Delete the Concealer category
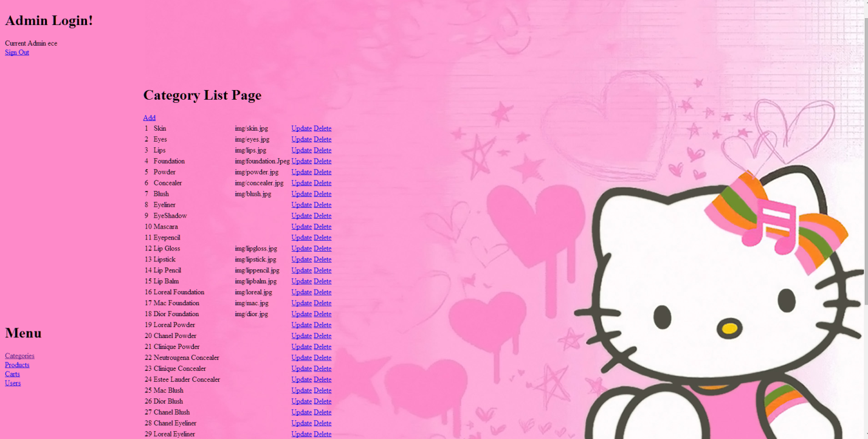 (x=322, y=183)
